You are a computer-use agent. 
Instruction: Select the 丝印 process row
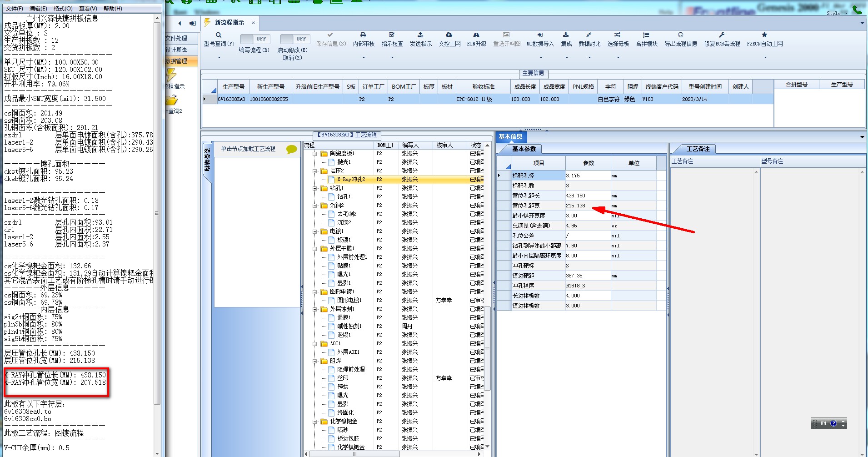tap(394, 378)
